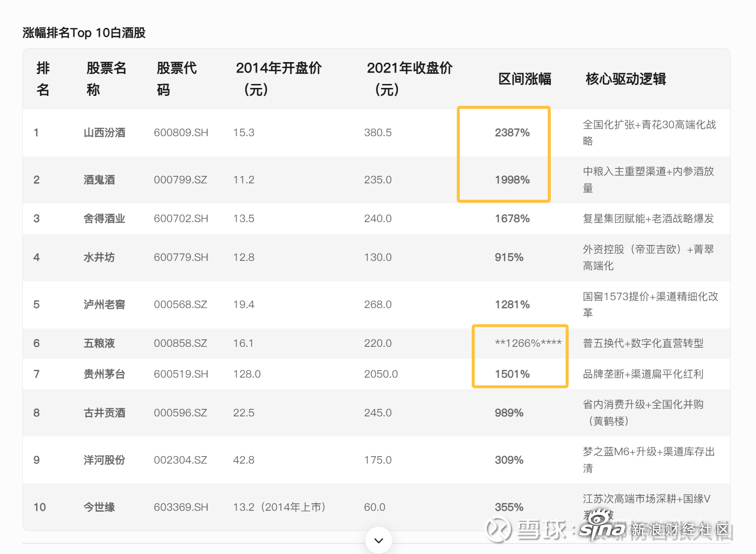Select stock code 603369.SH
Viewport: 756px width, 554px height.
coord(181,507)
